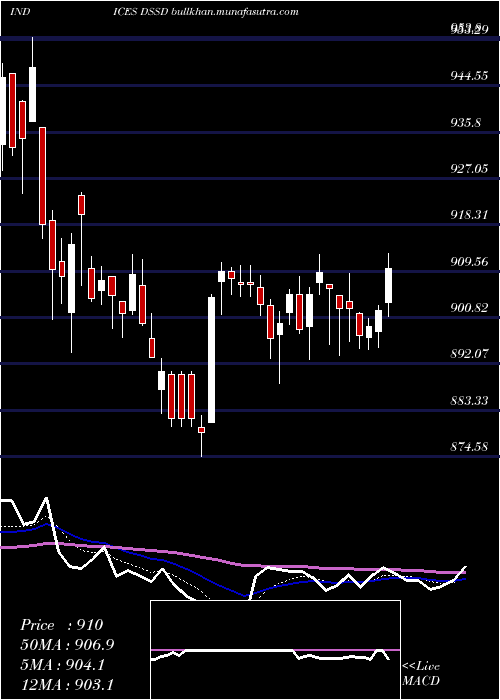Click the 900.82 price level label
This screenshot has width=500, height=700.
(469, 308)
